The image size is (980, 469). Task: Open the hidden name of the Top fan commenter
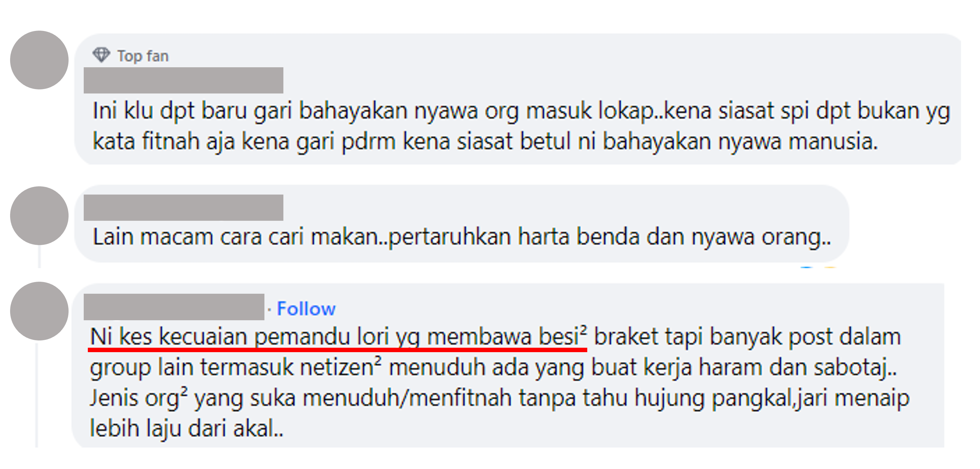(183, 80)
